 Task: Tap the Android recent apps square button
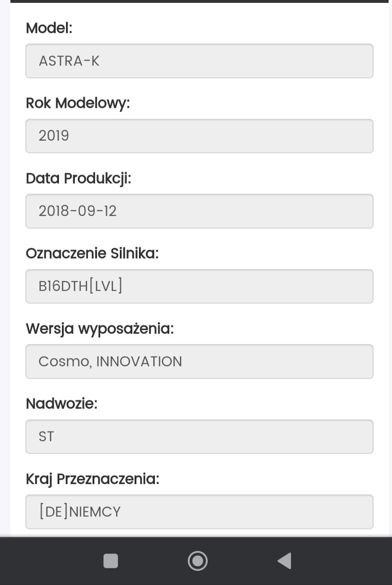point(111,561)
